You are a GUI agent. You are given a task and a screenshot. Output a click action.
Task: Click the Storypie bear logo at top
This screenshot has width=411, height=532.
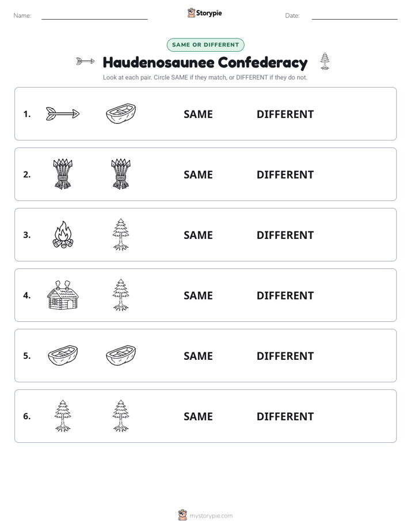[191, 13]
